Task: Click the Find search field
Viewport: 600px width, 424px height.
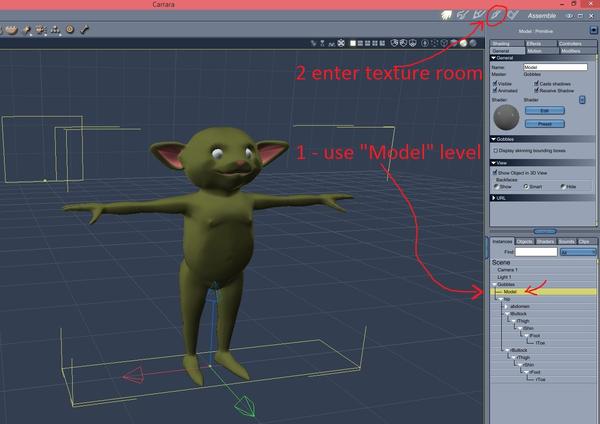Action: [x=536, y=252]
